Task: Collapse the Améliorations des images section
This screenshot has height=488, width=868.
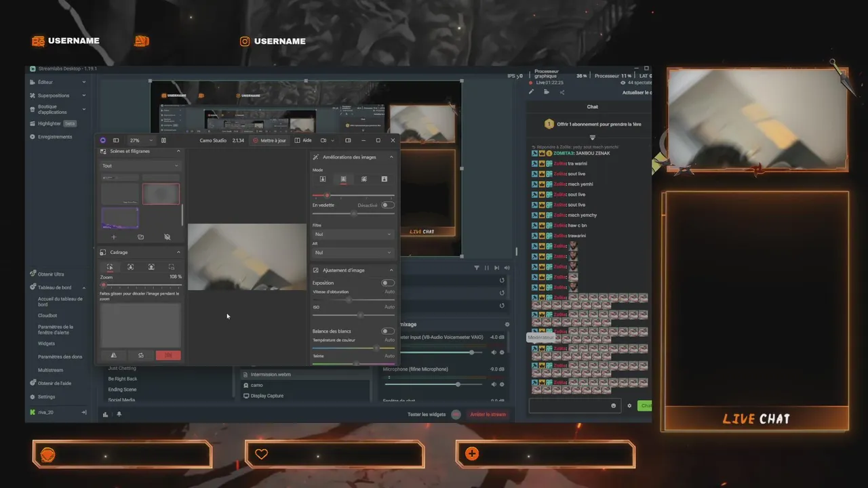Action: pyautogui.click(x=391, y=157)
